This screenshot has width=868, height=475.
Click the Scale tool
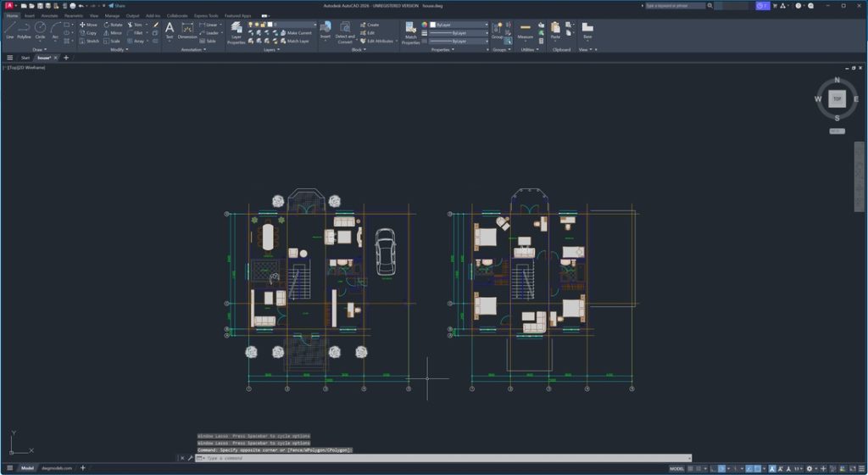[112, 41]
